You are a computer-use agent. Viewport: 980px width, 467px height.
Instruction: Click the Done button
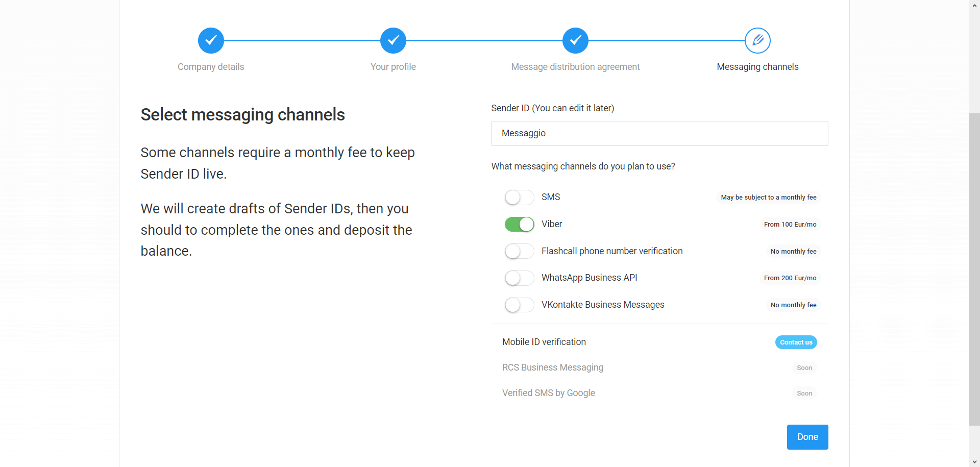pyautogui.click(x=807, y=437)
